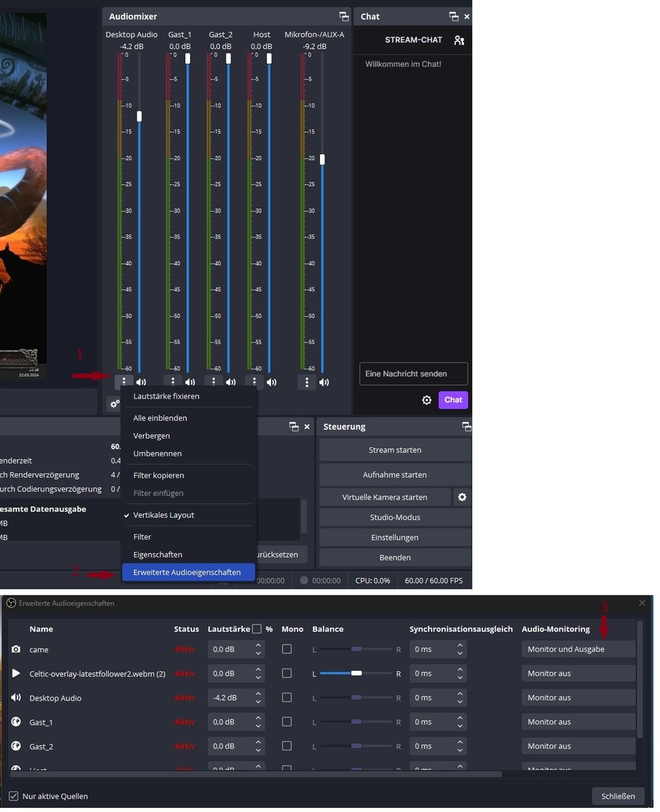The image size is (660, 812).
Task: Undock the Audiomixer panel
Action: pyautogui.click(x=344, y=16)
